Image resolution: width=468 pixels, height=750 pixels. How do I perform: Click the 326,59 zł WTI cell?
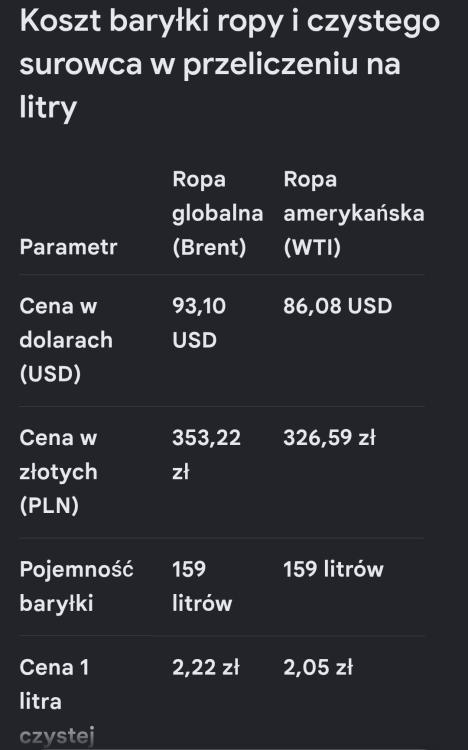click(x=329, y=438)
